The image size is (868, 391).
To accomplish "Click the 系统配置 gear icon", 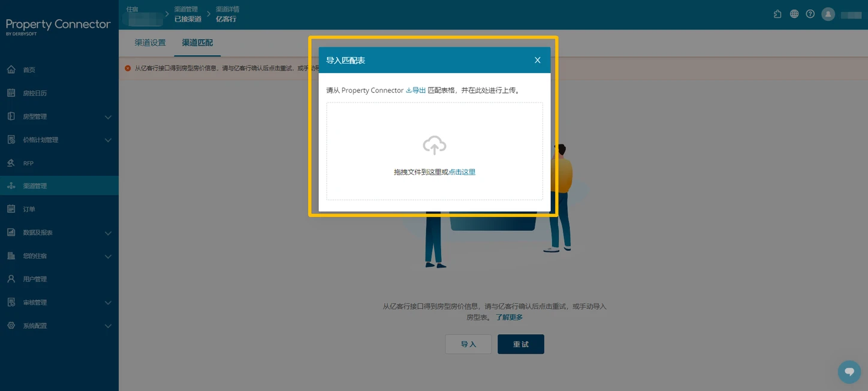I will pos(11,326).
